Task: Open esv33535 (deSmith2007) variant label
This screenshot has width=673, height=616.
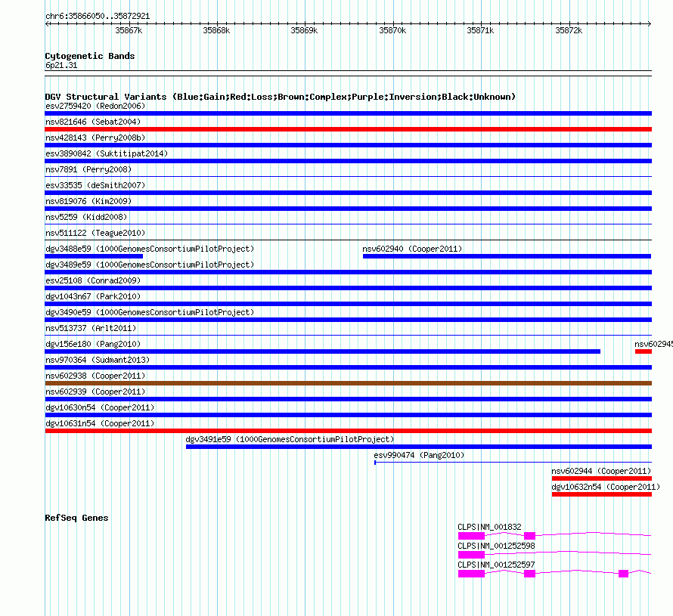Action: (95, 185)
